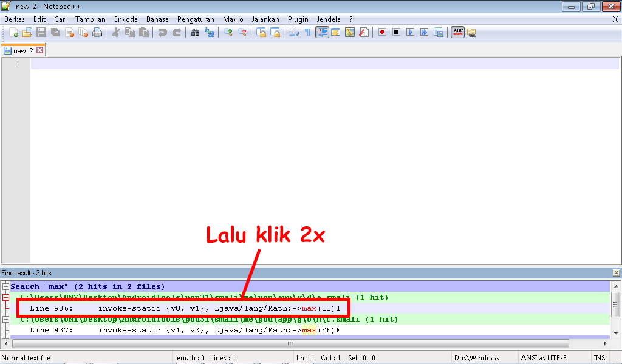Viewport: 622px width, 364px height.
Task: Open the Edit menu
Action: (x=39, y=19)
